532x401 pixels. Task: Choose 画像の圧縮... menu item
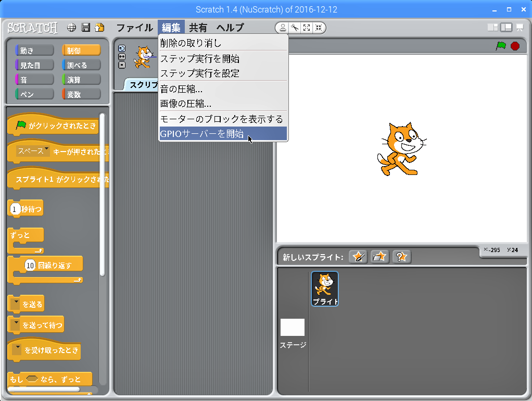[223, 104]
